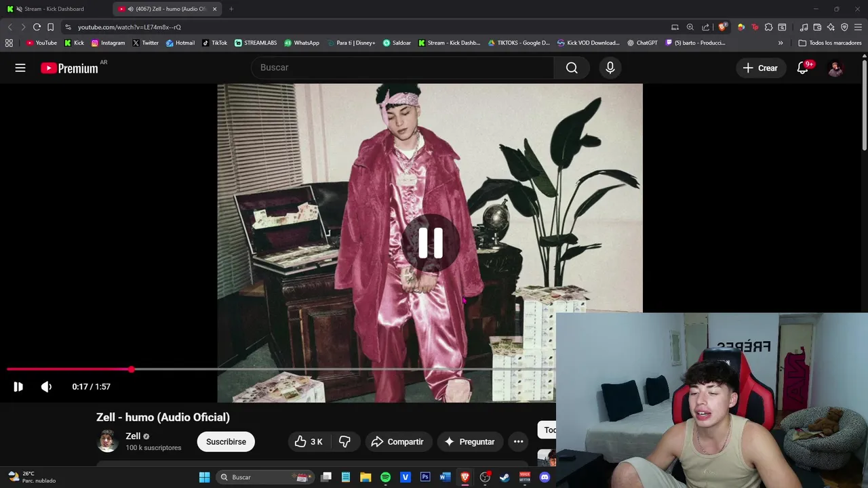Navigate back in browser history
The height and width of the screenshot is (488, 868).
click(x=9, y=27)
